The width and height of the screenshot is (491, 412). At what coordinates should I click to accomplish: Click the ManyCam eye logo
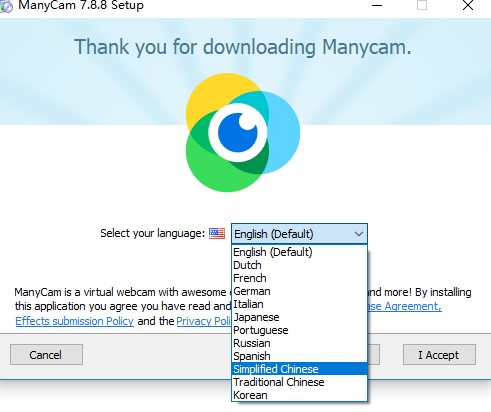tap(242, 132)
